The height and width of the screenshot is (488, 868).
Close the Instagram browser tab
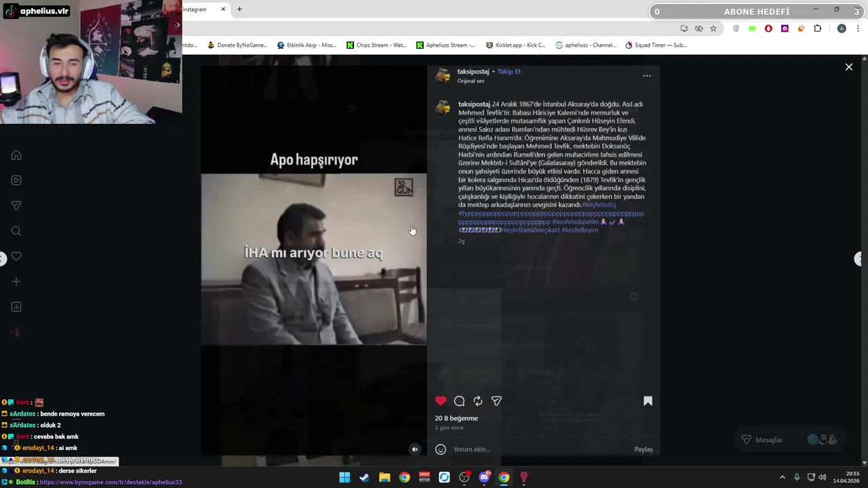(223, 9)
